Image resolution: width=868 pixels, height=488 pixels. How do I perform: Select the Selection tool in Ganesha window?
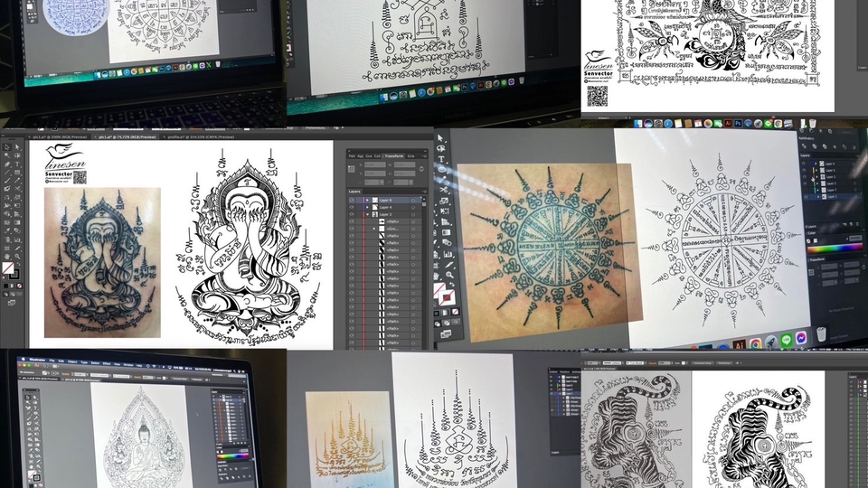(x=6, y=147)
